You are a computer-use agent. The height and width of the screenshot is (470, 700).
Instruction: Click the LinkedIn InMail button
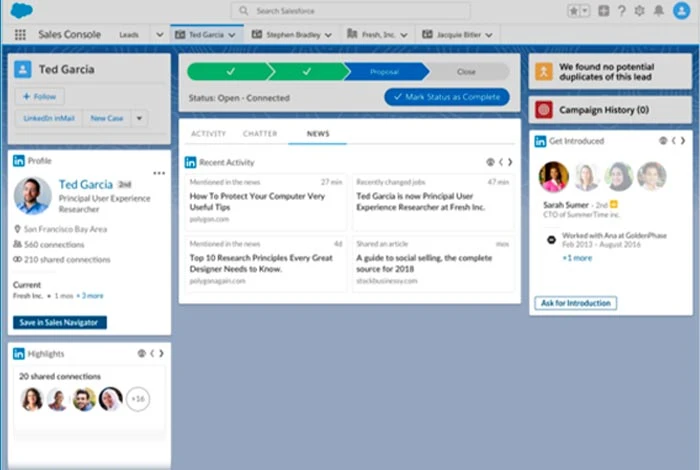point(49,118)
